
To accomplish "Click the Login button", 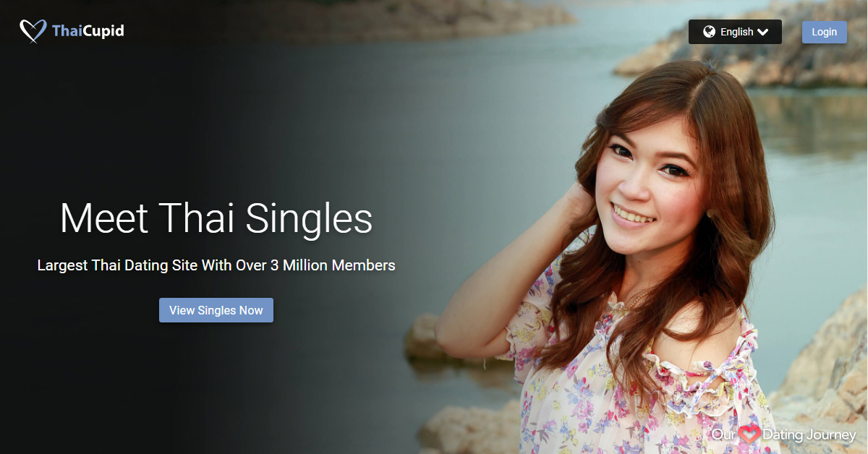I will click(825, 32).
